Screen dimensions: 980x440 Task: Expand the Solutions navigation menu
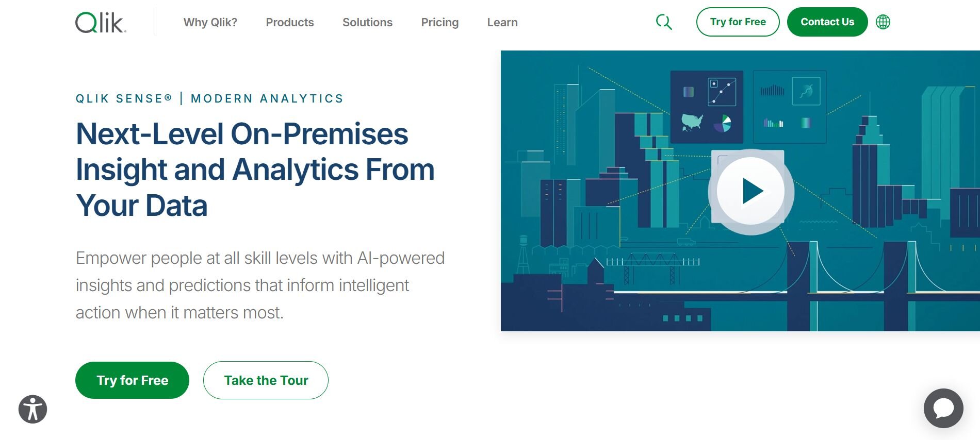click(x=367, y=23)
